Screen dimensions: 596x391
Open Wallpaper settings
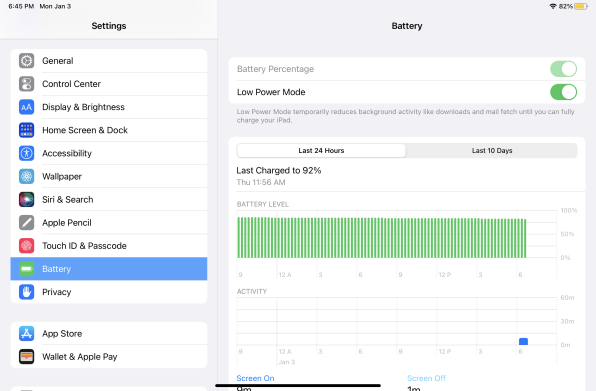pos(109,177)
